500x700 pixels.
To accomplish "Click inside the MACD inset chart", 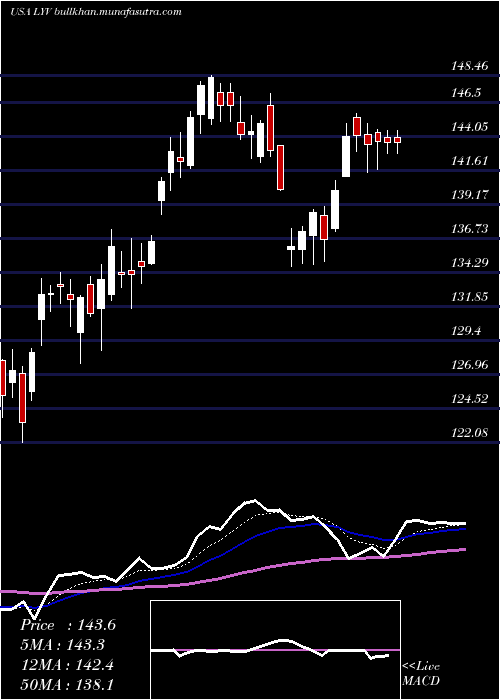I will [x=275, y=650].
